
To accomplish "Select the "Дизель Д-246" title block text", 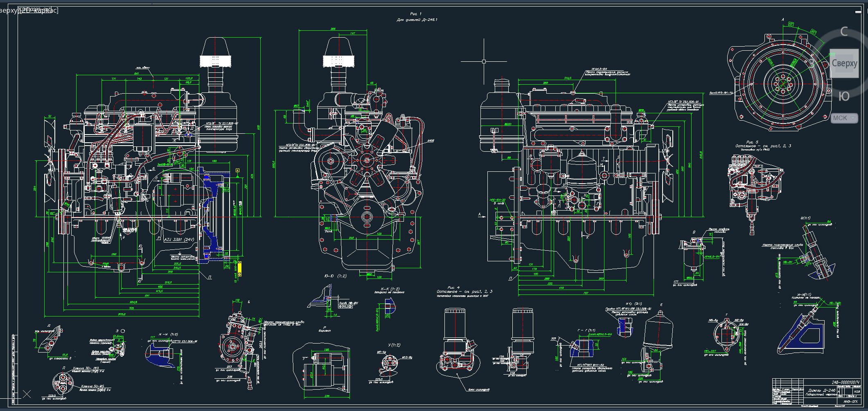I will click(821, 390).
